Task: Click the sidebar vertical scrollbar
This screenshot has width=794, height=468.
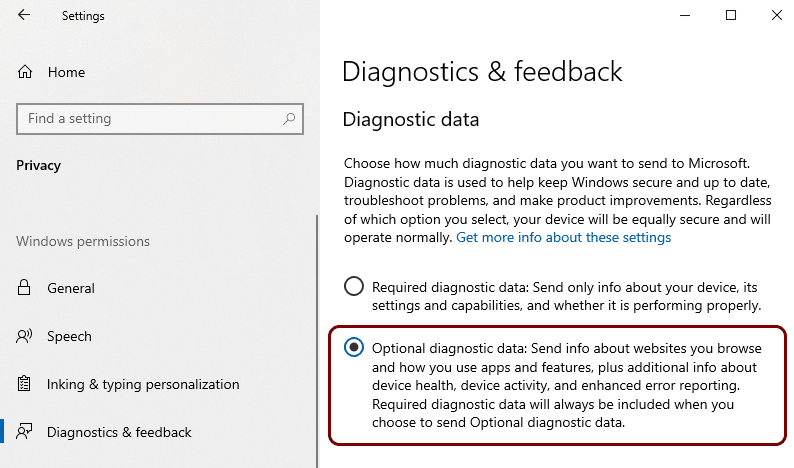Action: pos(317,341)
